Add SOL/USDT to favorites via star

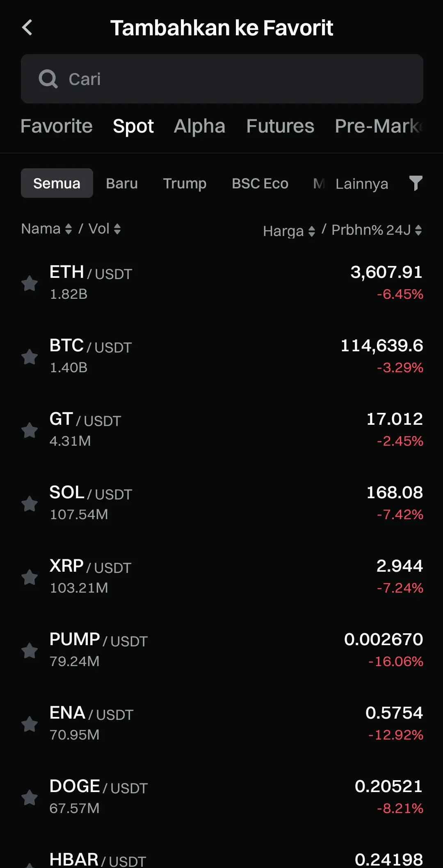(30, 504)
